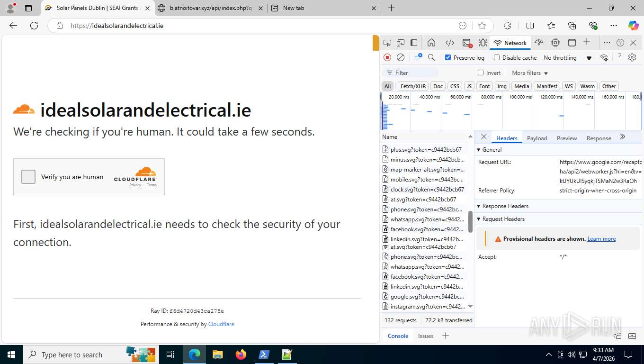The height and width of the screenshot is (364, 644).
Task: Click the network request list scrollbar thumb
Action: pos(470,222)
